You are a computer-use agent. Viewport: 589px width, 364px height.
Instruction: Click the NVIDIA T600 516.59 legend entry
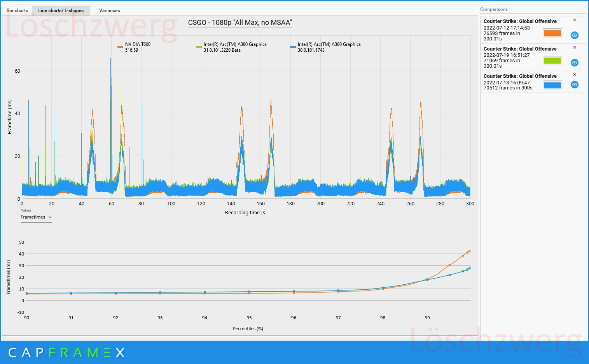pos(134,47)
